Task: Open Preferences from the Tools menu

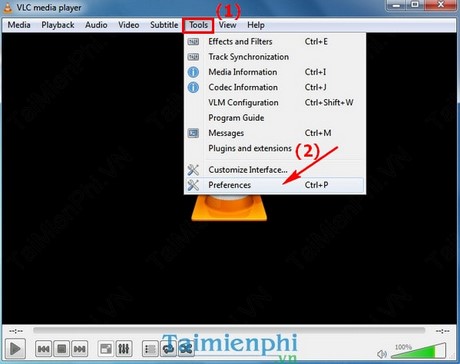Action: click(275, 185)
